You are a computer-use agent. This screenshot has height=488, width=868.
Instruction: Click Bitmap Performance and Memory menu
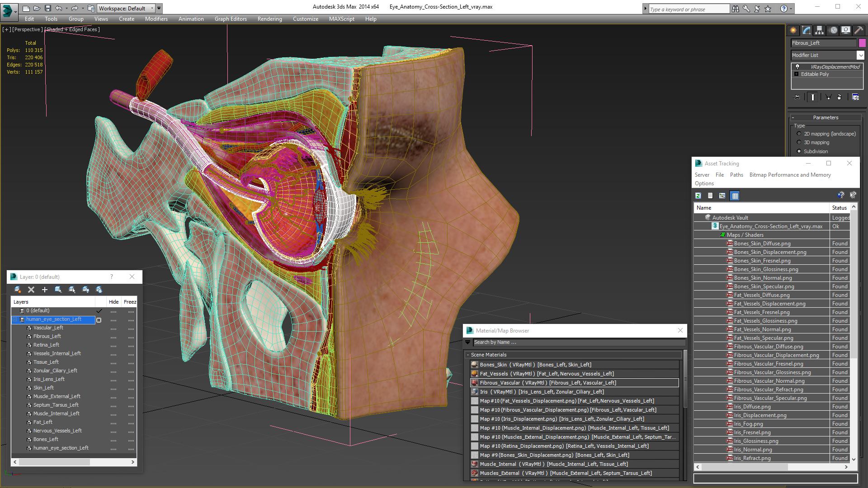(790, 175)
